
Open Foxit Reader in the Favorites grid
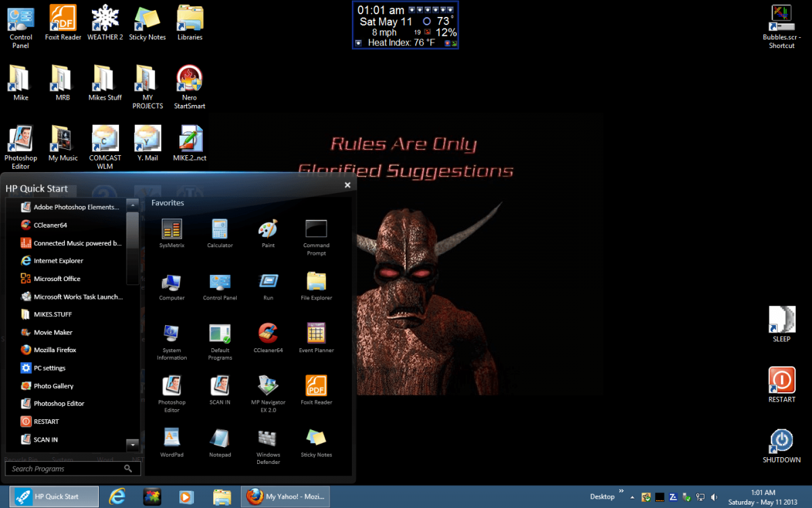click(x=316, y=391)
